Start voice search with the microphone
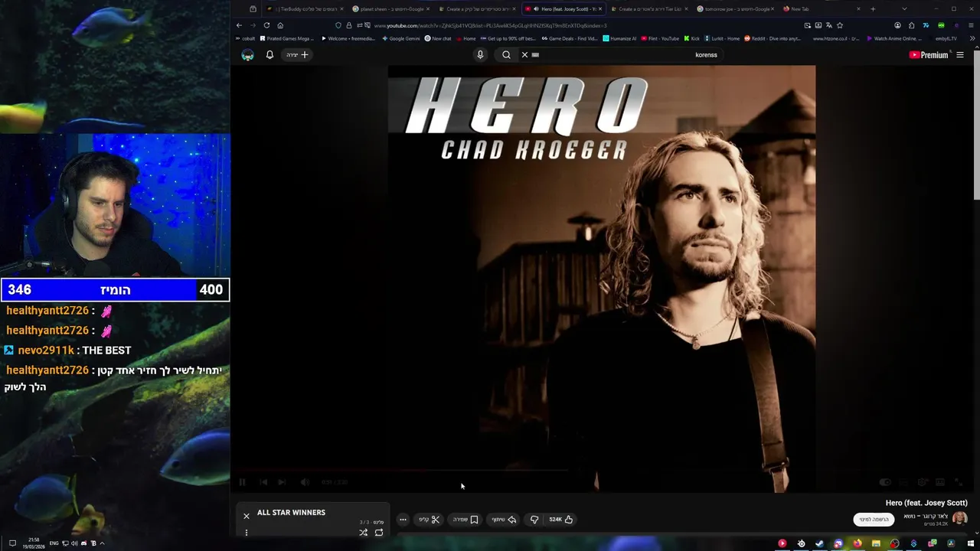980x551 pixels. 480,55
